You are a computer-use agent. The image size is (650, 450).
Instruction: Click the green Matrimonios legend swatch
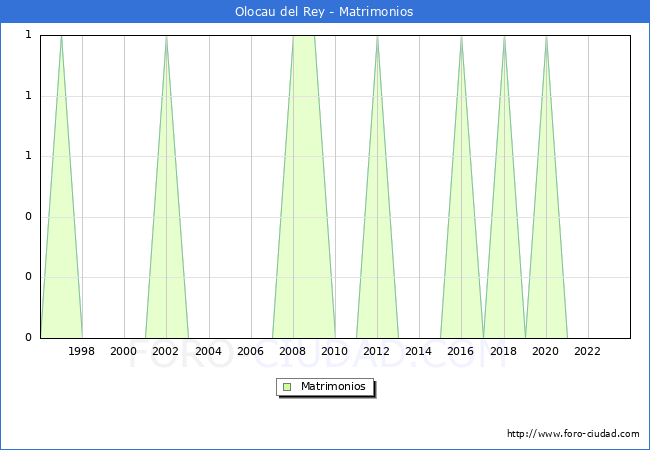coord(287,387)
